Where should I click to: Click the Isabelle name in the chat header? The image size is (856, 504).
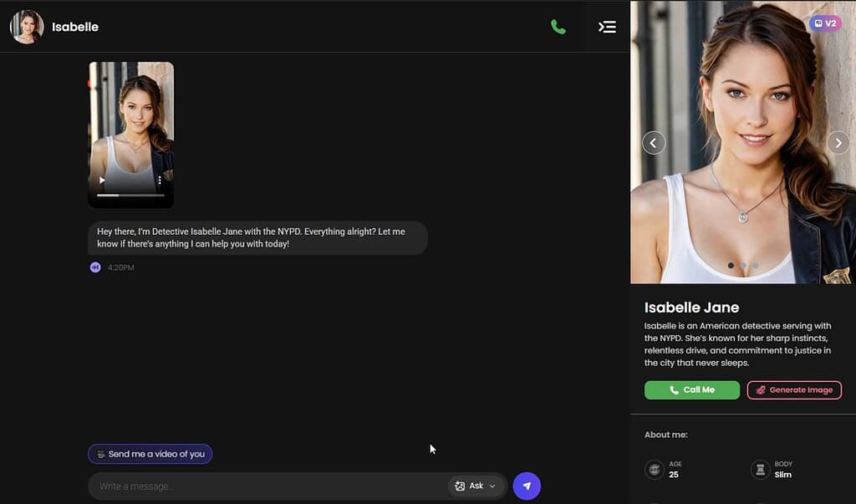pyautogui.click(x=75, y=27)
